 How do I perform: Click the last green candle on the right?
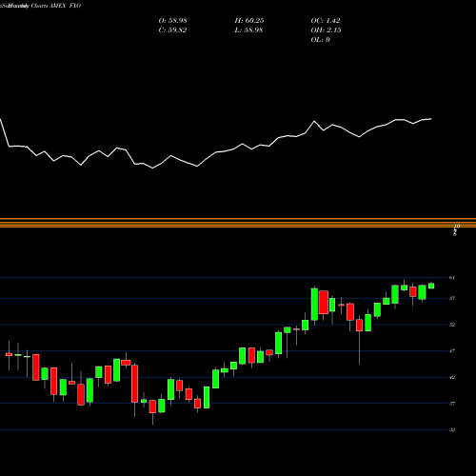[431, 286]
